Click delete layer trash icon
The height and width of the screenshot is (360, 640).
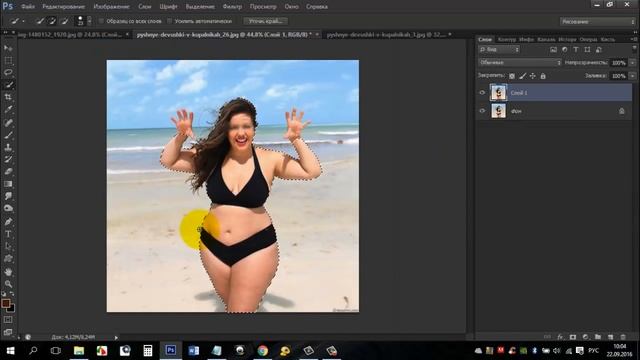click(623, 337)
